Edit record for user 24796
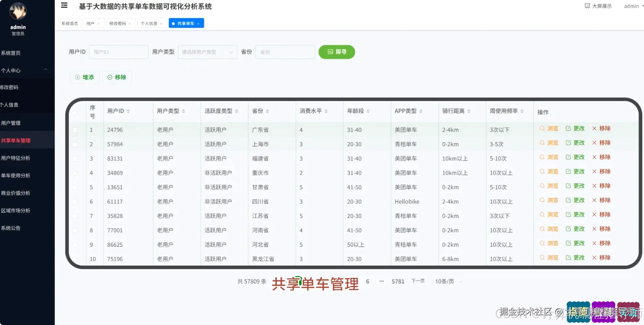The image size is (644, 325). (x=575, y=128)
